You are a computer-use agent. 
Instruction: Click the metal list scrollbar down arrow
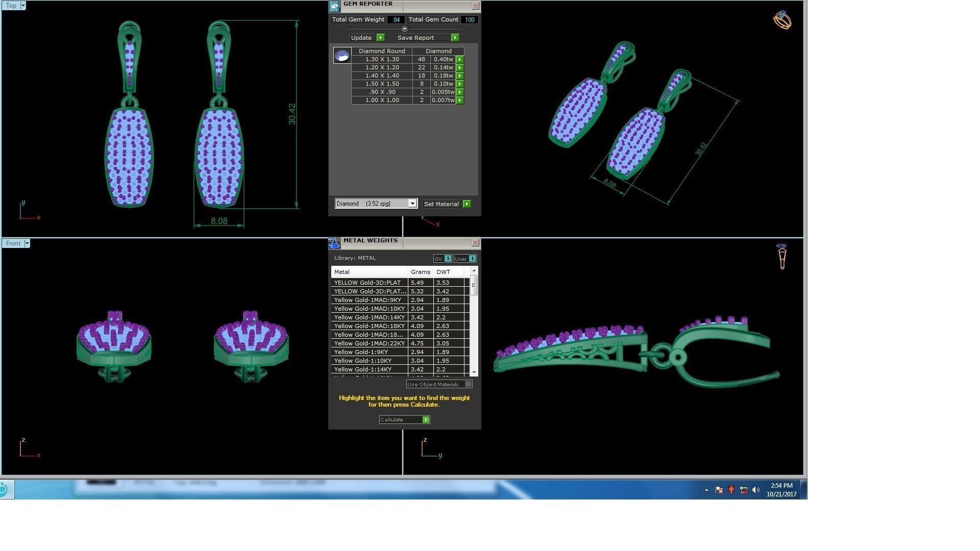pos(474,372)
